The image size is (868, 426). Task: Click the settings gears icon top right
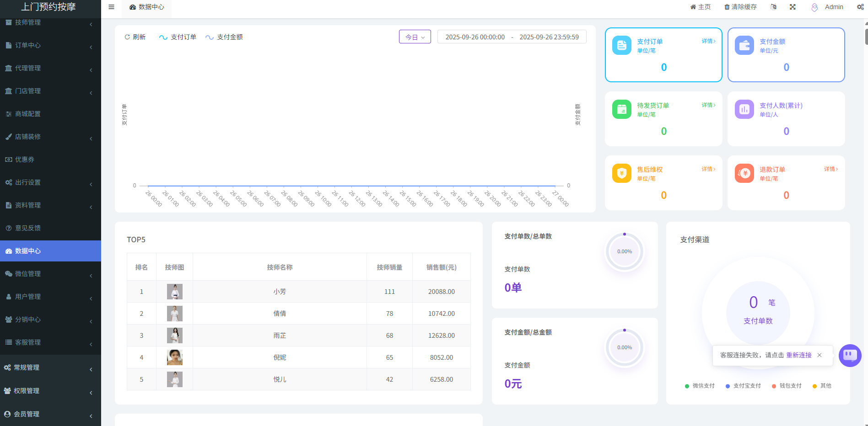coord(860,7)
